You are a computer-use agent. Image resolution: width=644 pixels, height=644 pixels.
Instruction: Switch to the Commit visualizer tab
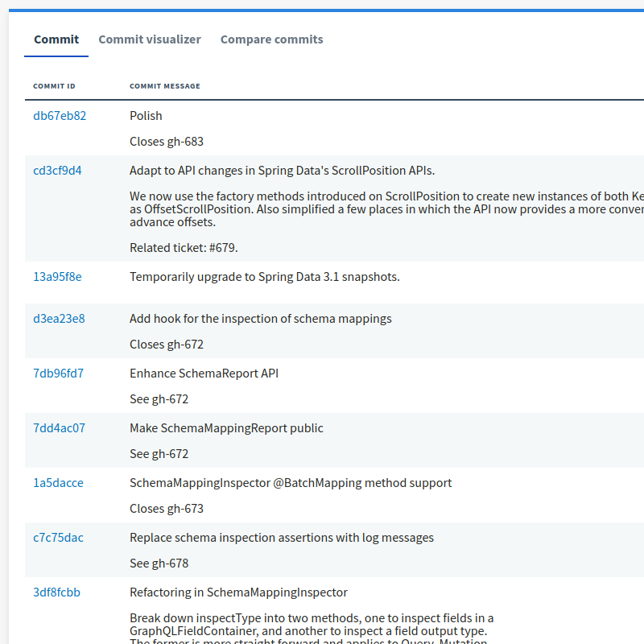tap(150, 39)
